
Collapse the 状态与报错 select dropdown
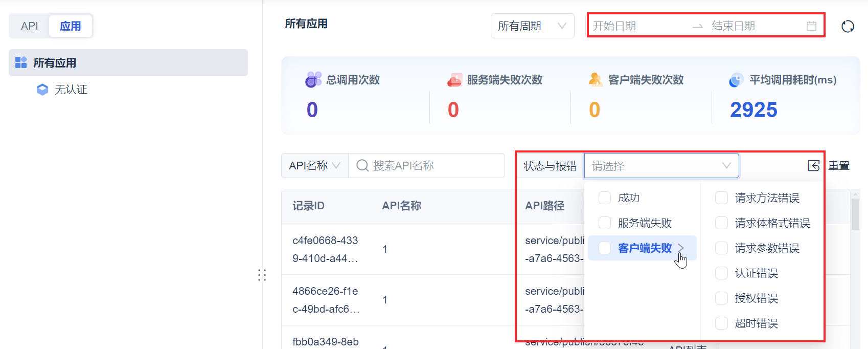[x=661, y=166]
